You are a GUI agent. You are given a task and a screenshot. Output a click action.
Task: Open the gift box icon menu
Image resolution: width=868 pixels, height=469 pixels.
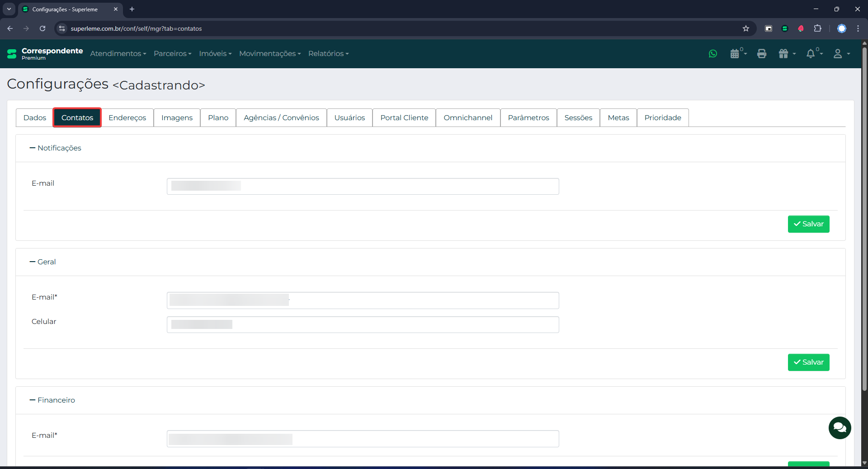[786, 54]
